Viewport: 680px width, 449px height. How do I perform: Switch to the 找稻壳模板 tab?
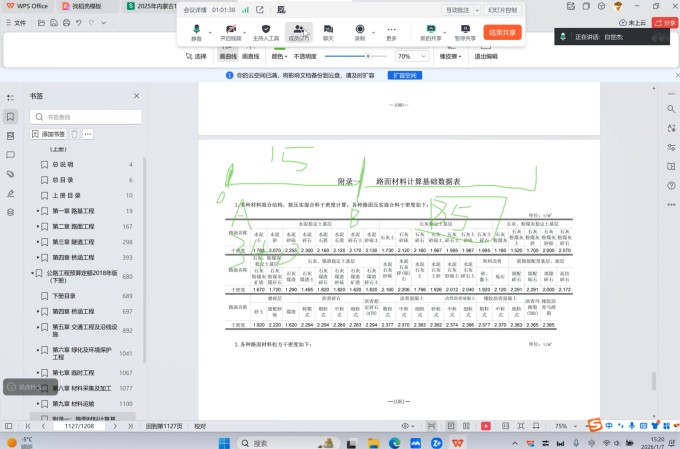click(92, 6)
